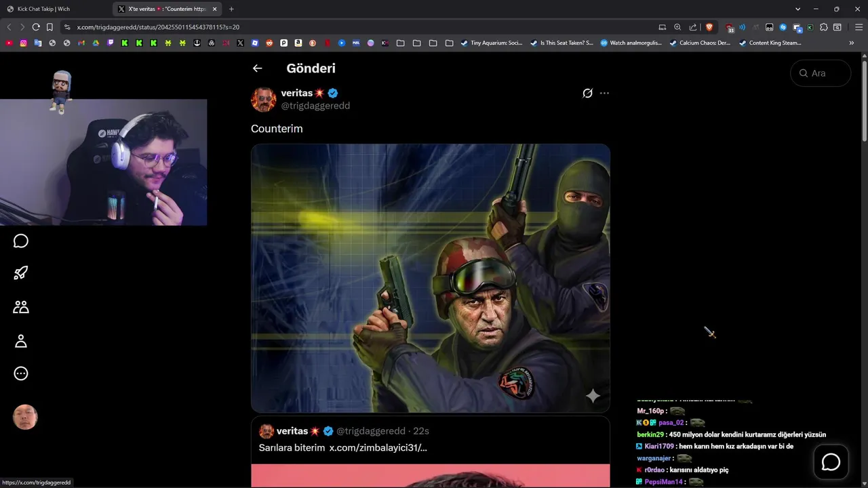Click the warganajer username in chat

654,458
